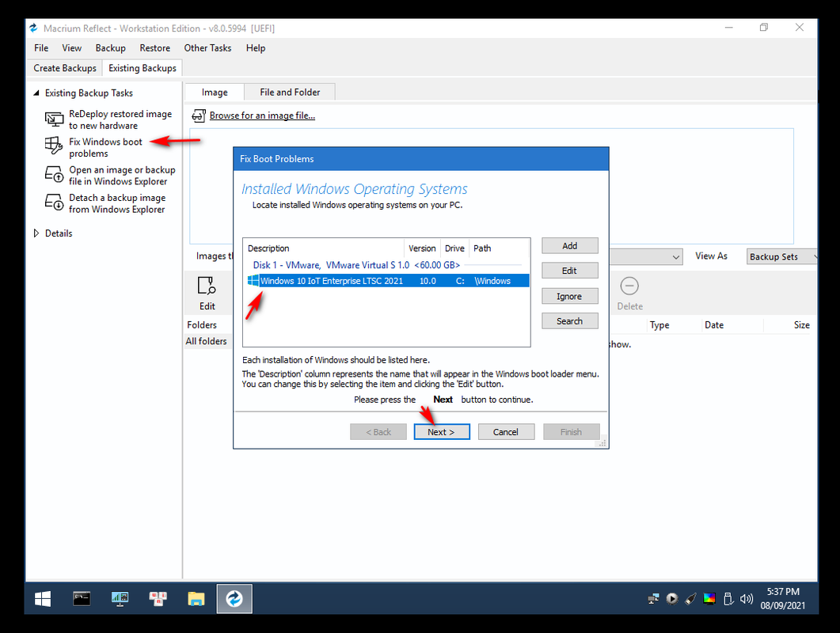The height and width of the screenshot is (633, 840).
Task: Click the Browse for an image file link
Action: pos(262,116)
